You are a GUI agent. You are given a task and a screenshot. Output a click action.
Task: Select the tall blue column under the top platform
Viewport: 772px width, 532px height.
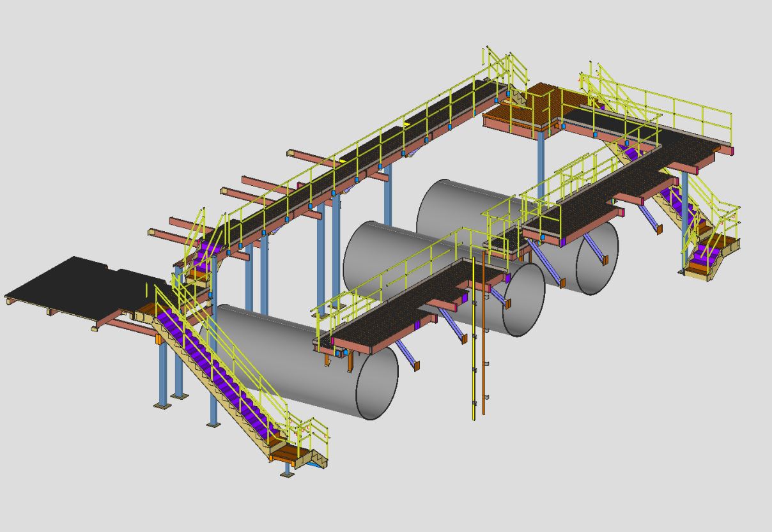(x=541, y=160)
